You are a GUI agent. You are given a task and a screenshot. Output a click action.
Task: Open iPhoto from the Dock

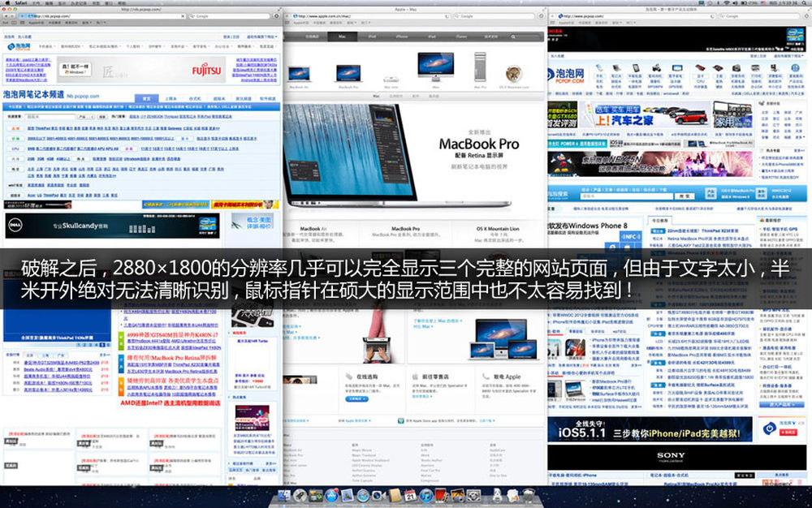click(x=457, y=496)
